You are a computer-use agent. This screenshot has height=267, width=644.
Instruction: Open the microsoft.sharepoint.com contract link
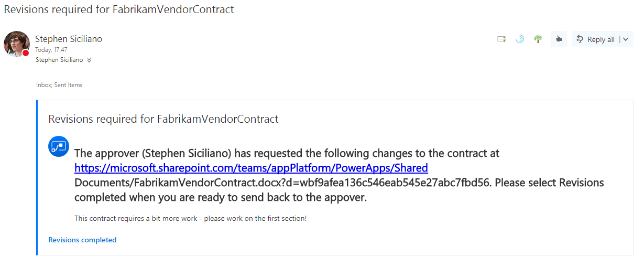(251, 168)
